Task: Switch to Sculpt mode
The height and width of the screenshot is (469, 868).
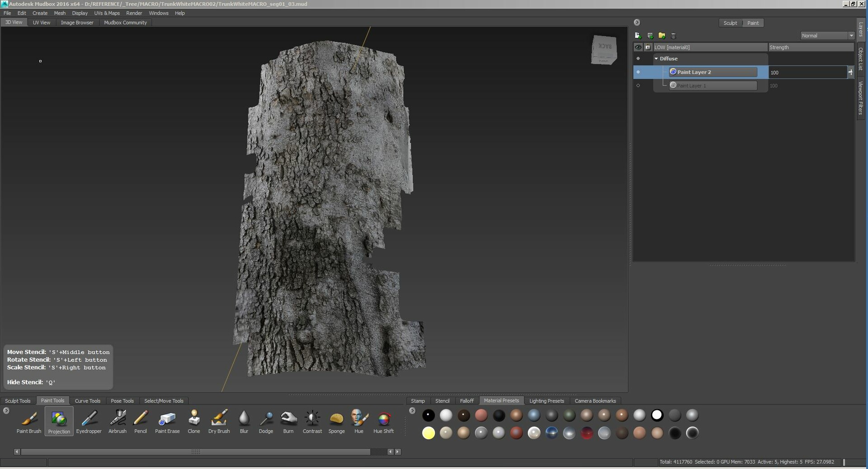Action: [730, 23]
